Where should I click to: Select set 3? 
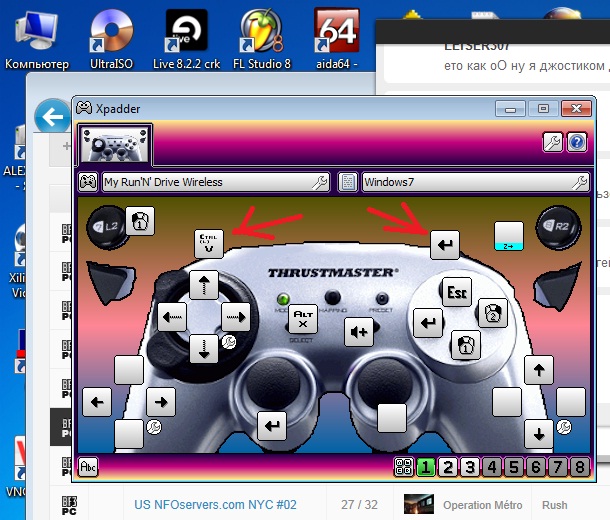(x=470, y=467)
